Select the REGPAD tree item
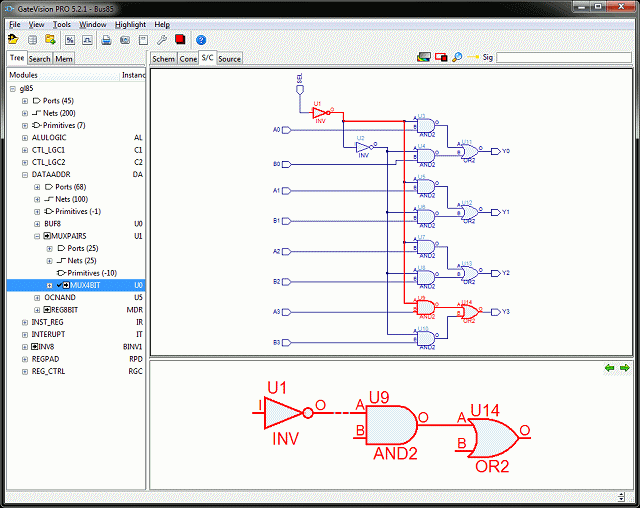The height and width of the screenshot is (508, 640). [45, 359]
